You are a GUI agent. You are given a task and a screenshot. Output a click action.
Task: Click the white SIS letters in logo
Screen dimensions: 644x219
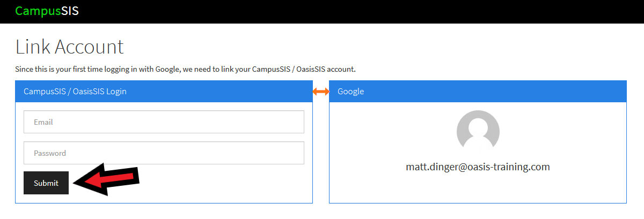[70, 11]
